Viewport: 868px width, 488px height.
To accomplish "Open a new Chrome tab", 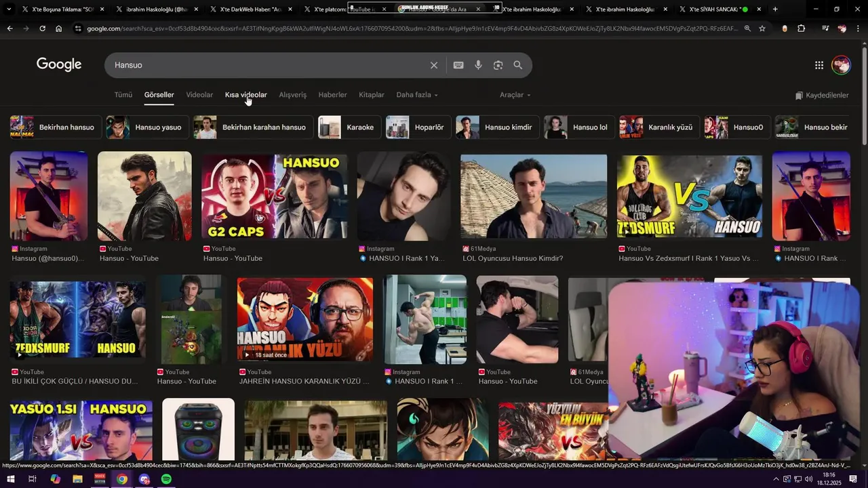I will [775, 9].
